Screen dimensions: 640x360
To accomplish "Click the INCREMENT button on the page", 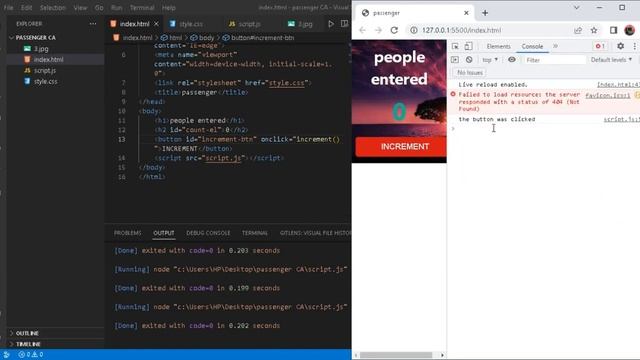I will tap(401, 147).
